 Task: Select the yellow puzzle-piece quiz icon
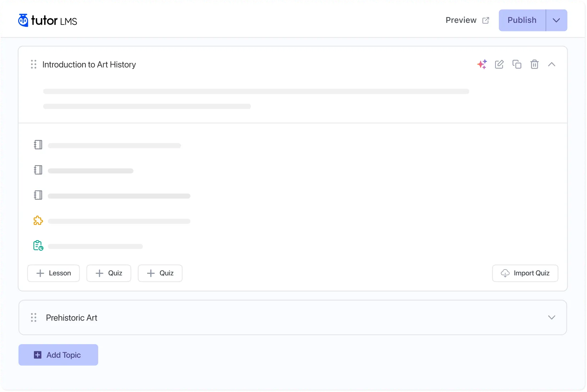(38, 221)
